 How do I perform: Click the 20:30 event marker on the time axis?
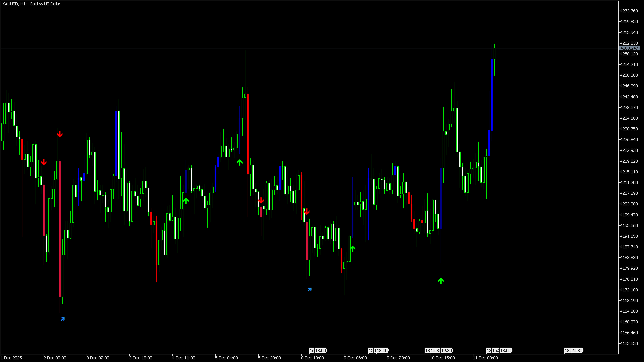coord(576,350)
